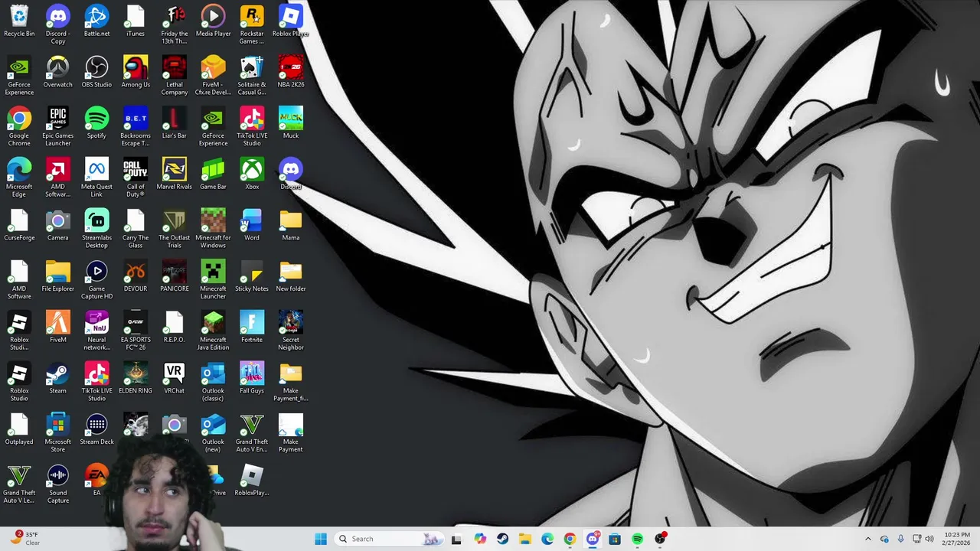Image resolution: width=980 pixels, height=551 pixels.
Task: Select the Microsoft Store desktop icon
Action: point(57,433)
